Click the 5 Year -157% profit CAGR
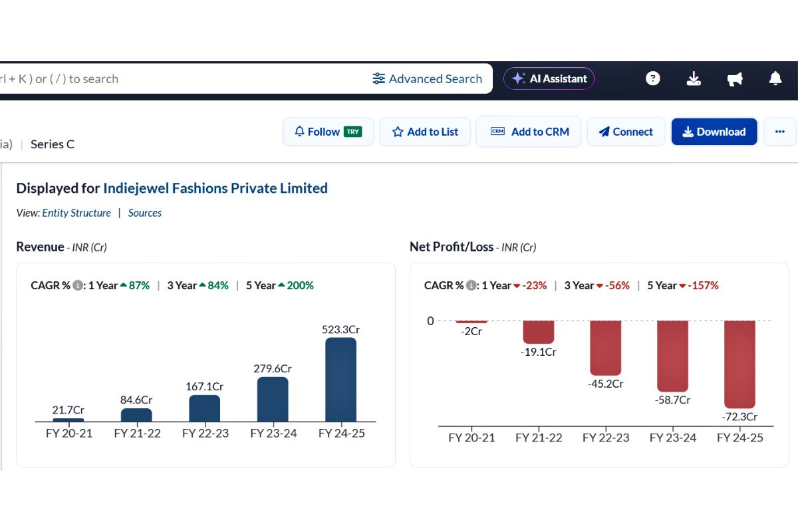Screen dimensions: 798x532 [x=682, y=285]
